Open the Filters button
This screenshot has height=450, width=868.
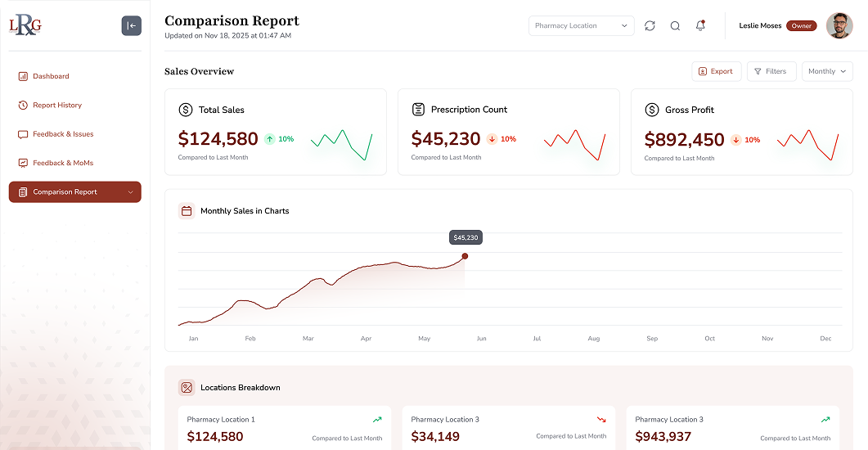tap(770, 72)
